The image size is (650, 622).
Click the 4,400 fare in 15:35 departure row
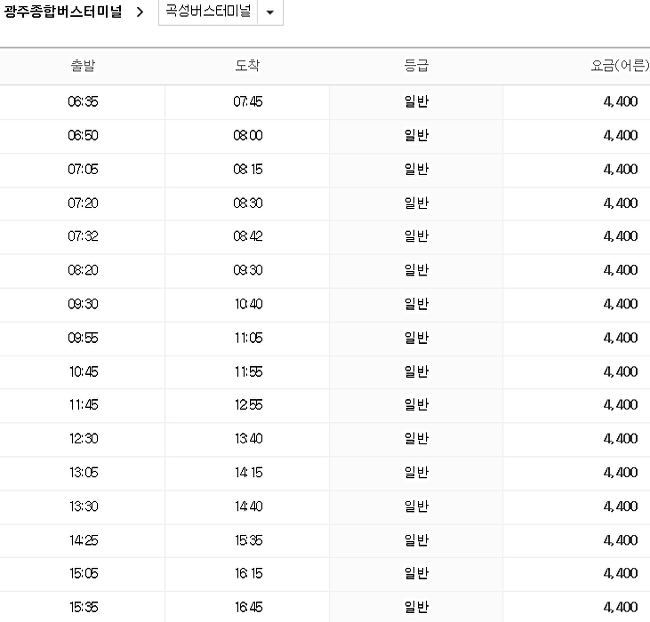pyautogui.click(x=621, y=607)
